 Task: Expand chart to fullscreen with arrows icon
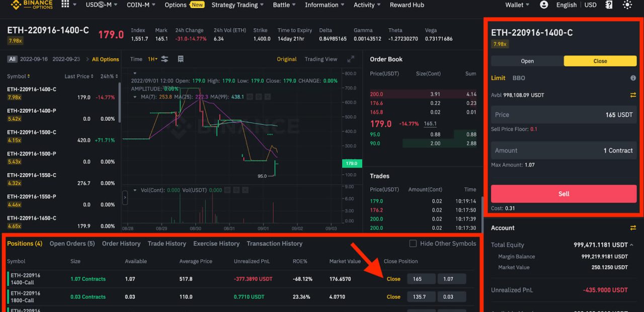(x=351, y=58)
